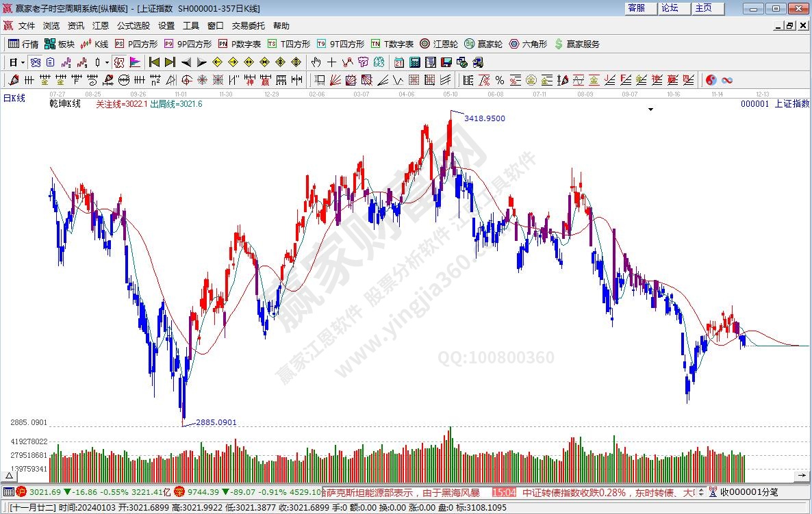Open the 交易委托 menu

click(x=248, y=26)
